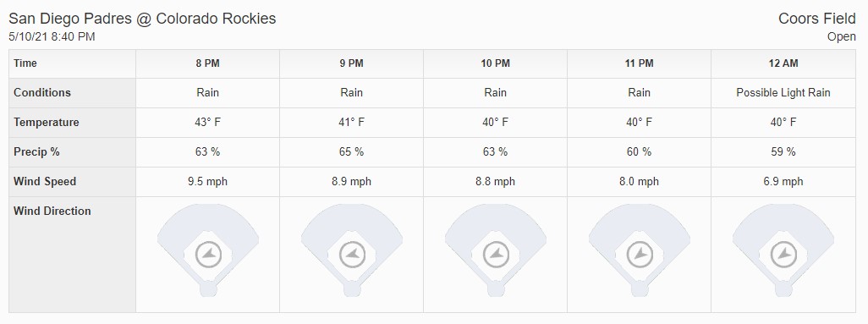Click the San Diego Padres @ Colorado Rockies title
Image resolution: width=868 pixels, height=324 pixels.
click(142, 19)
